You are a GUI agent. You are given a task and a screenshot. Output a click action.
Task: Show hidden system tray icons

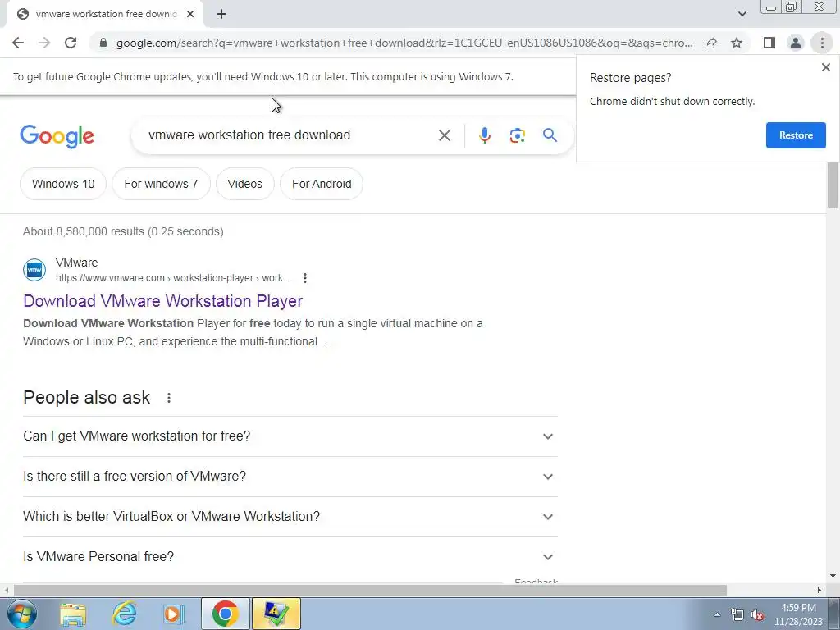point(717,614)
